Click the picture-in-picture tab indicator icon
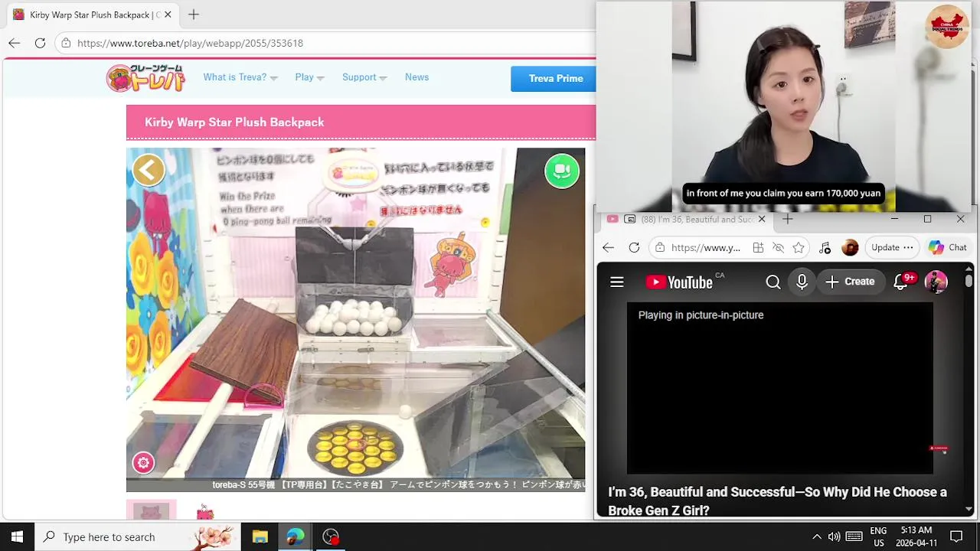Screen dimensions: 980x551 (629, 219)
